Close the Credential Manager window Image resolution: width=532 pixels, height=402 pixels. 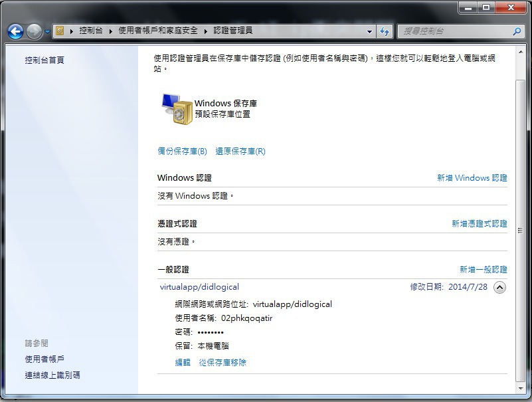[x=511, y=7]
